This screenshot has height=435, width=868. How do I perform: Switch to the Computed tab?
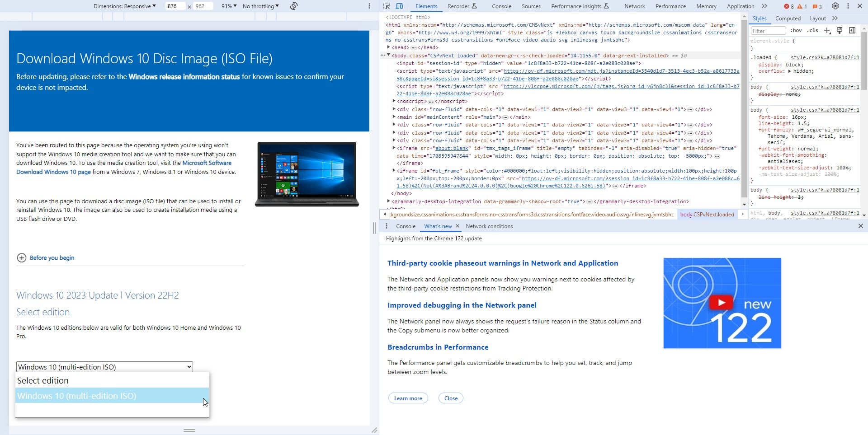(x=788, y=19)
